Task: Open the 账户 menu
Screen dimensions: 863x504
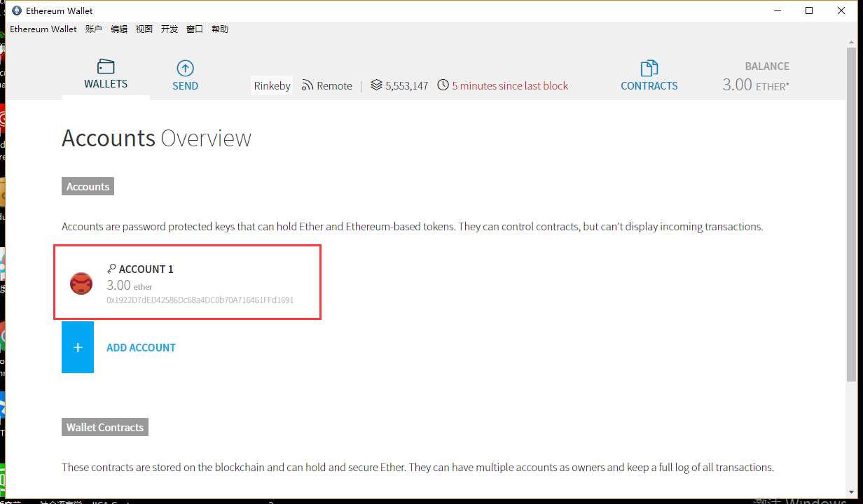Action: click(x=94, y=29)
